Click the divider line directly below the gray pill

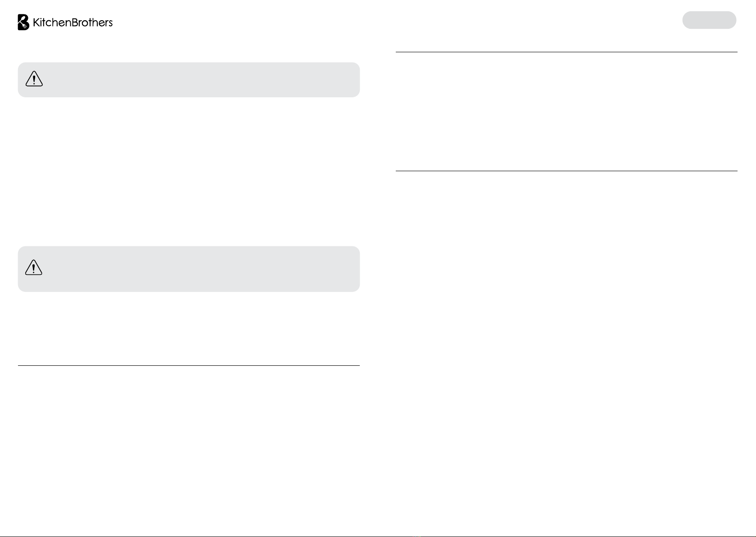566,52
